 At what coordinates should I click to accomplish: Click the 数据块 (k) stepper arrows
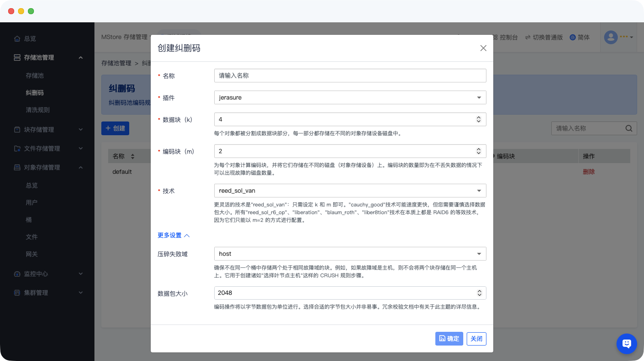click(478, 119)
